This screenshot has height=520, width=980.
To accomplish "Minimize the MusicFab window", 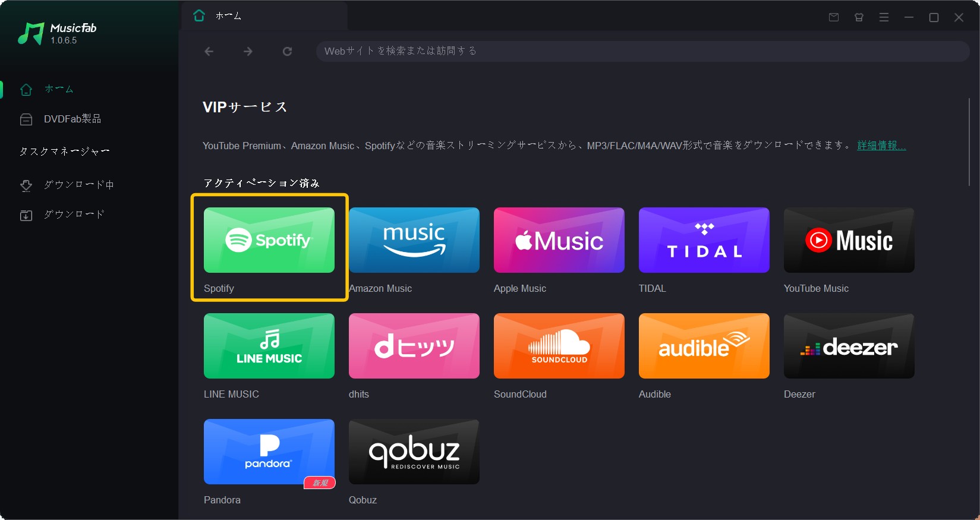I will tap(909, 17).
